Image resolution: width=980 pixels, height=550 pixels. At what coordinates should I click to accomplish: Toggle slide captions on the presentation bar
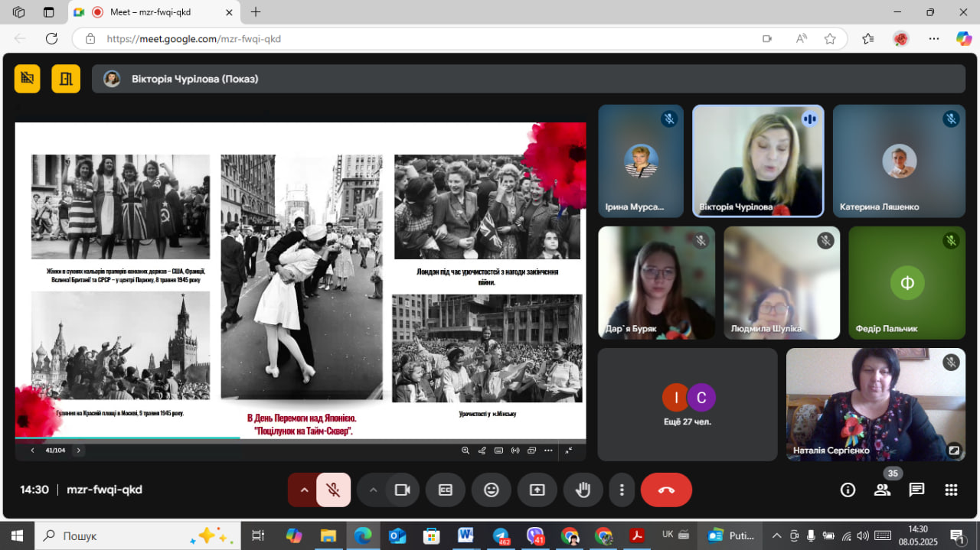[498, 451]
